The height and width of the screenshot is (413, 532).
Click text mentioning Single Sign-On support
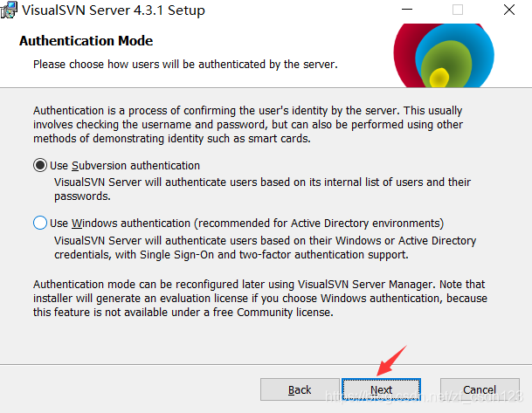click(265, 247)
